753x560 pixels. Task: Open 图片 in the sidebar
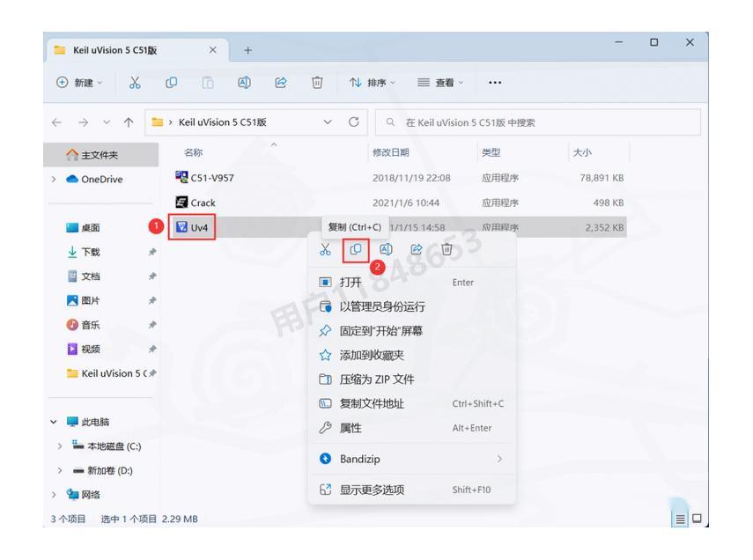click(x=83, y=300)
